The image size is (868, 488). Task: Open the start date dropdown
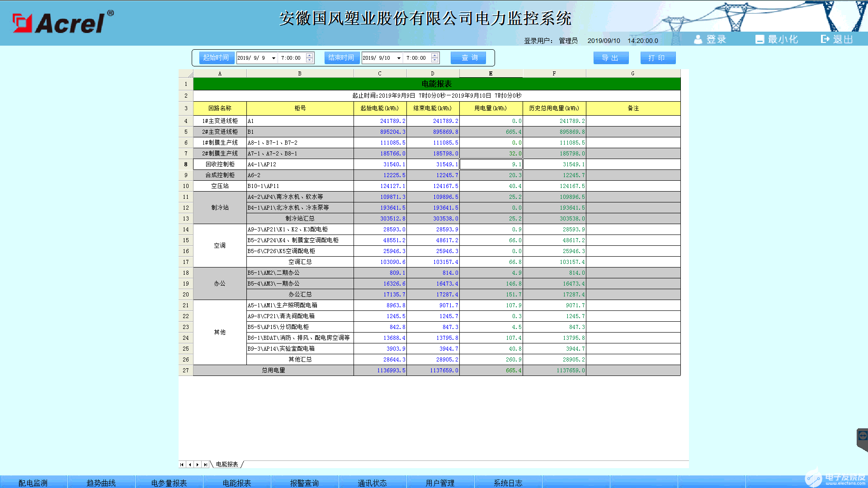coord(274,58)
